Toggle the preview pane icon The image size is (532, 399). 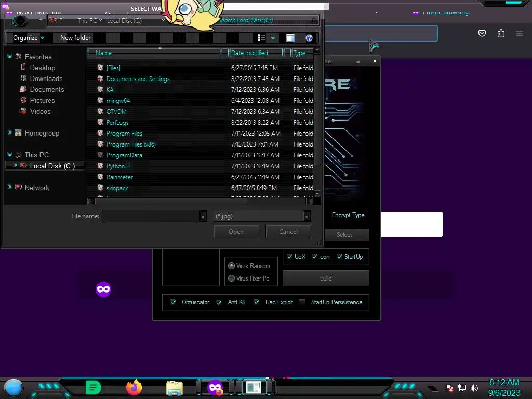pos(290,37)
